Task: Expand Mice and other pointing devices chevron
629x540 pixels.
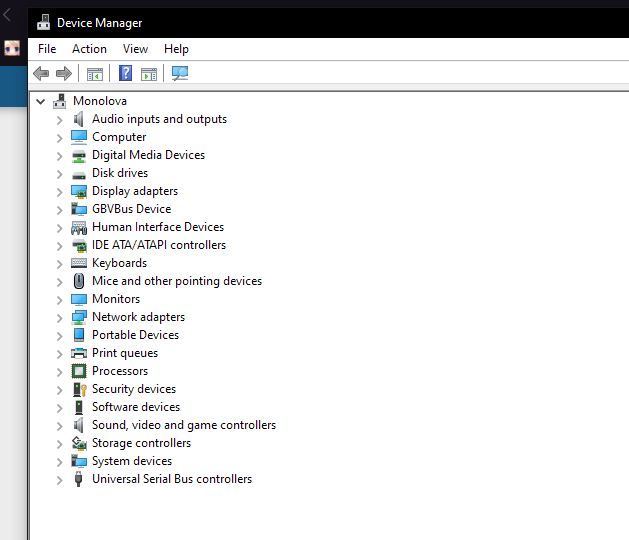Action: (x=59, y=282)
